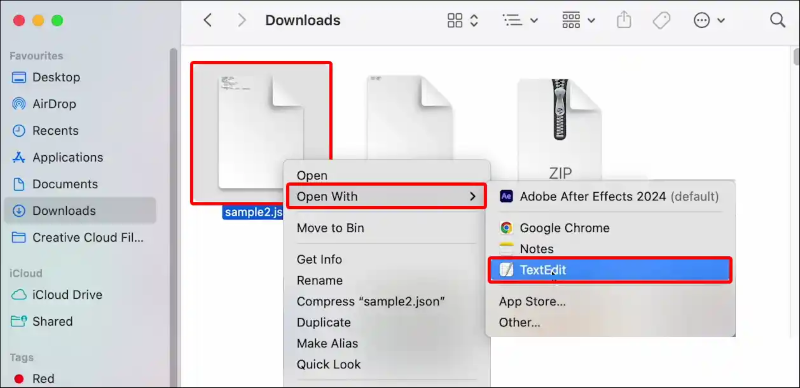Open Creative Cloud Files in the sidebar
This screenshot has width=800, height=388.
80,237
